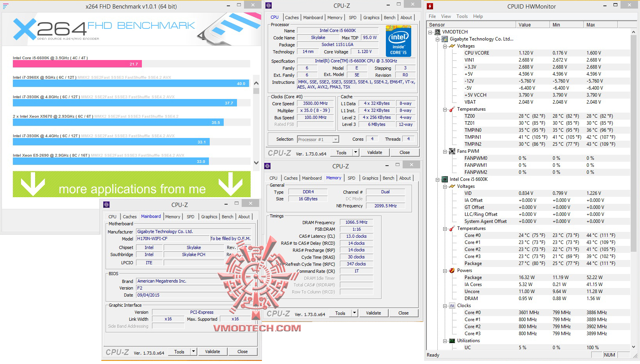Click Validate in the CPU-Z Mainboard window
The image size is (640, 364).
(x=212, y=352)
